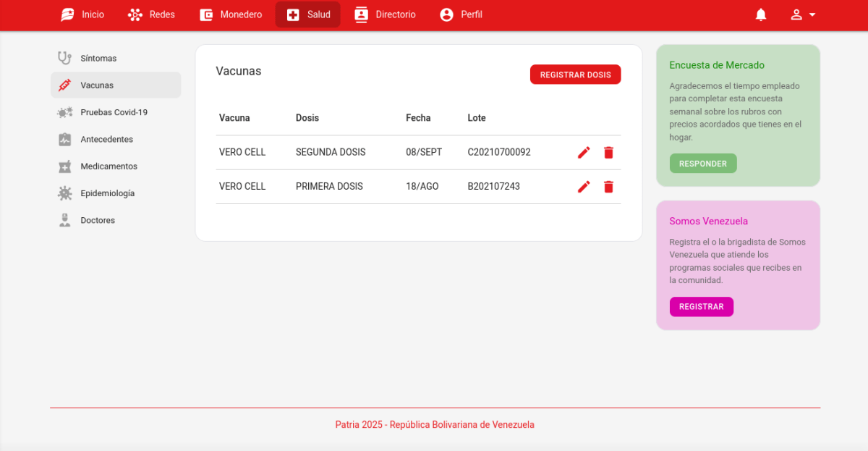Delete the PRIMERA DOSIS vaccine entry
The image size is (868, 451).
[x=608, y=187]
